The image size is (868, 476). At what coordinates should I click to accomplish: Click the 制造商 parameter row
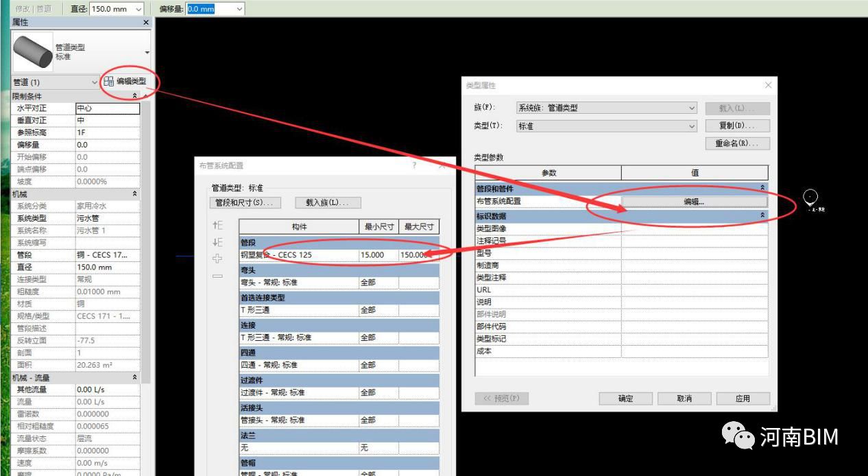click(x=621, y=265)
